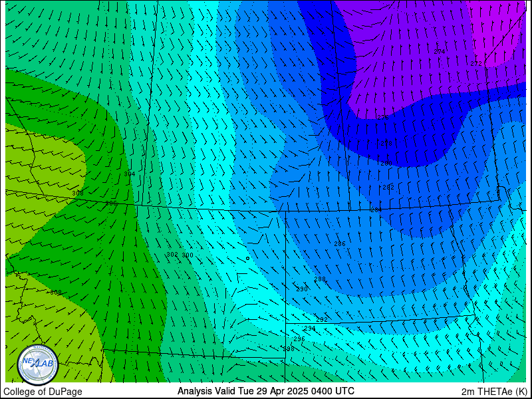
Task: Click the 290 contour label
Action: click(302, 289)
